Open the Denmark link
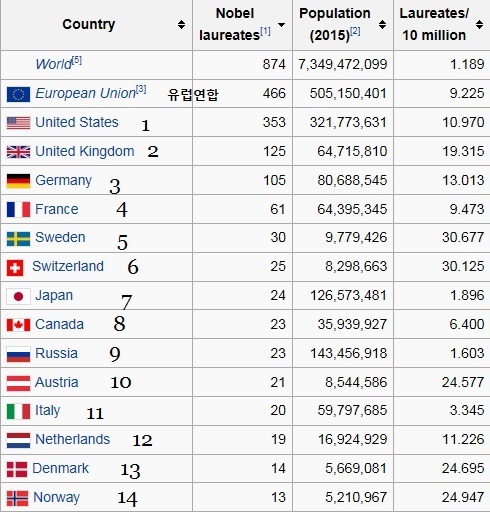This screenshot has width=490, height=512. [x=61, y=468]
